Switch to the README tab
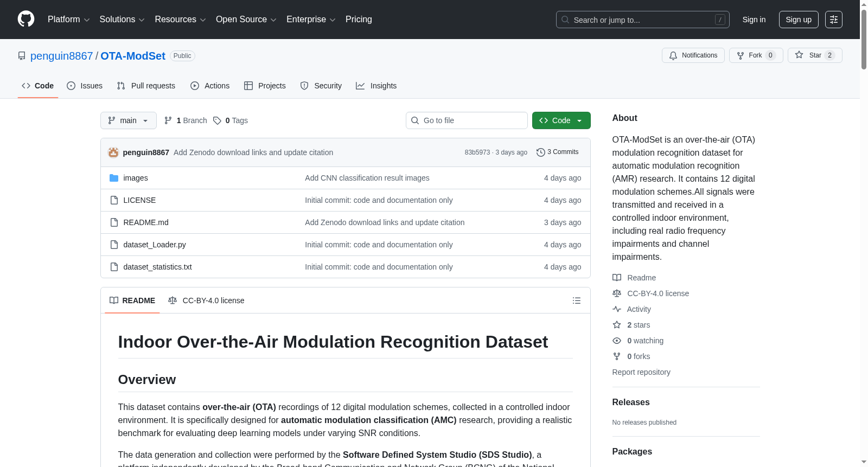868x467 pixels. pos(132,300)
